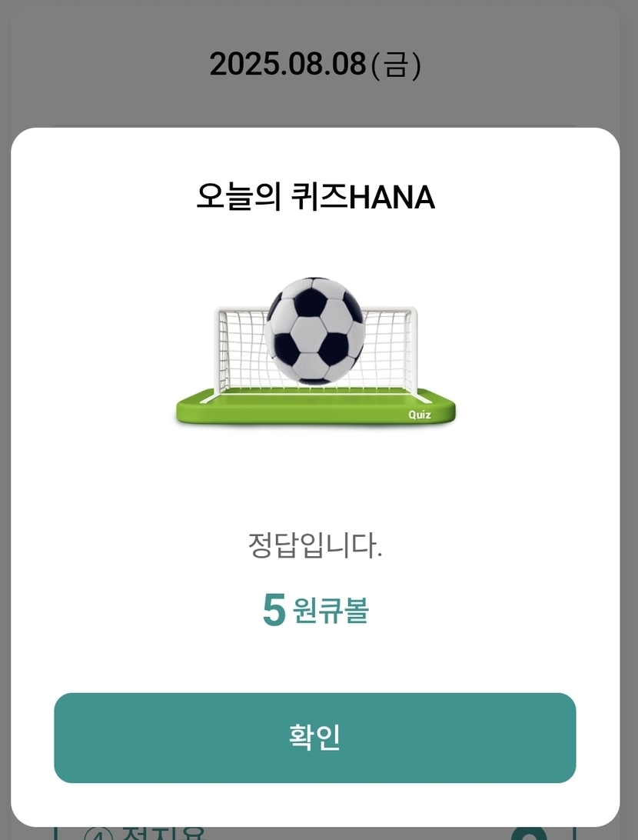Click the HANA text in the title
Screen dimensions: 638x840
pos(392,198)
